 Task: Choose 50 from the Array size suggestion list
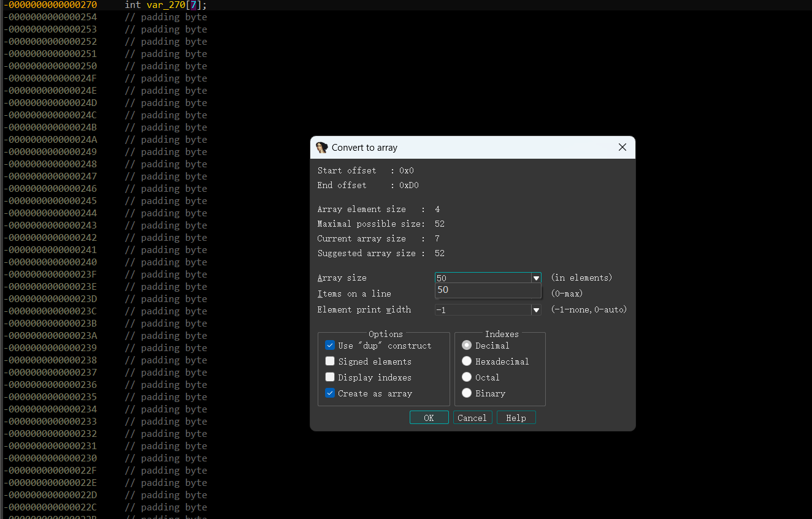click(488, 290)
